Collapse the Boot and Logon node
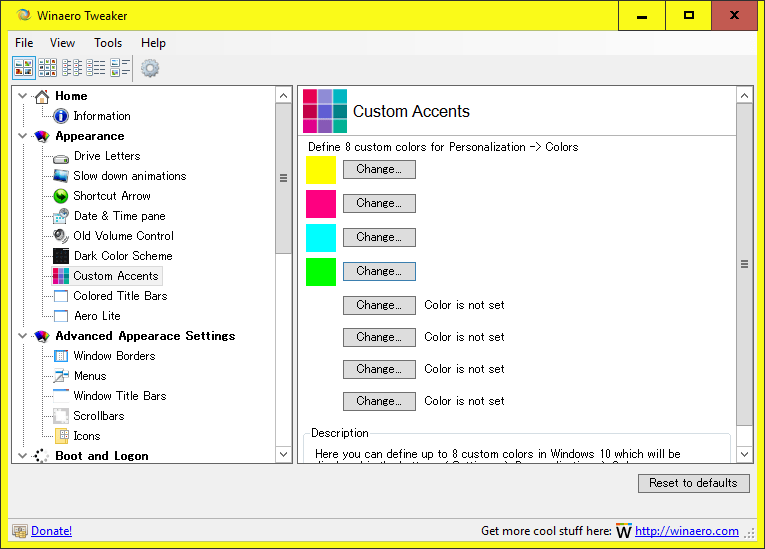The image size is (765, 549). pyautogui.click(x=22, y=456)
